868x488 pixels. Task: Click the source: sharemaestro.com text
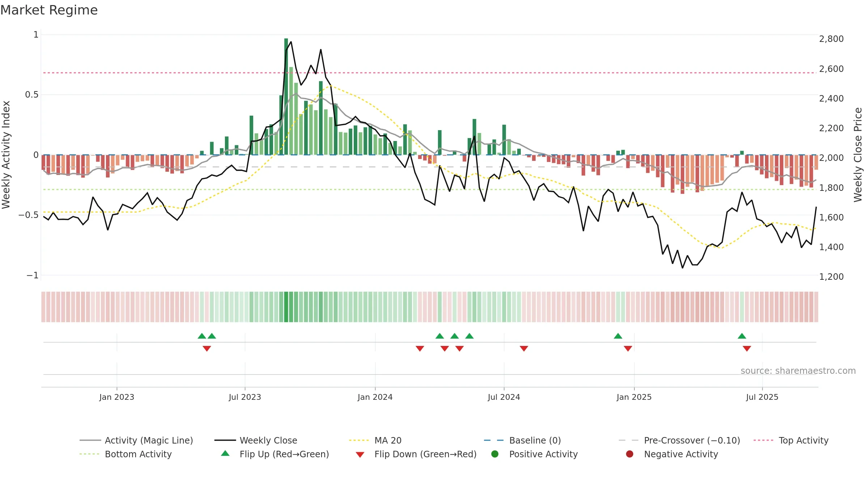click(x=798, y=371)
